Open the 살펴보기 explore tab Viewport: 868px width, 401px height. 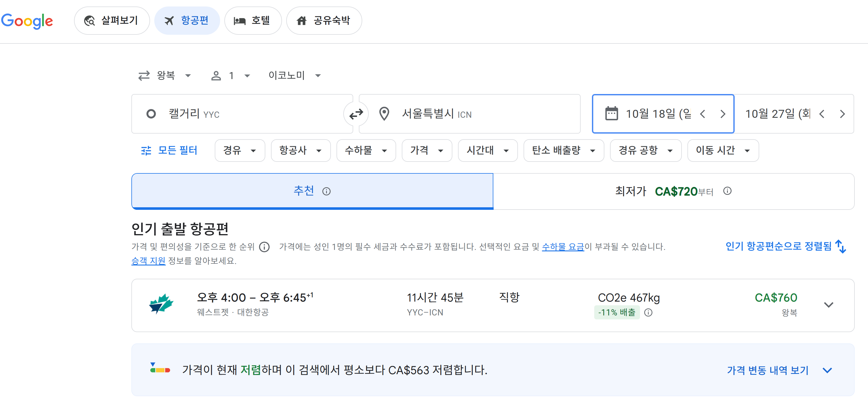112,21
